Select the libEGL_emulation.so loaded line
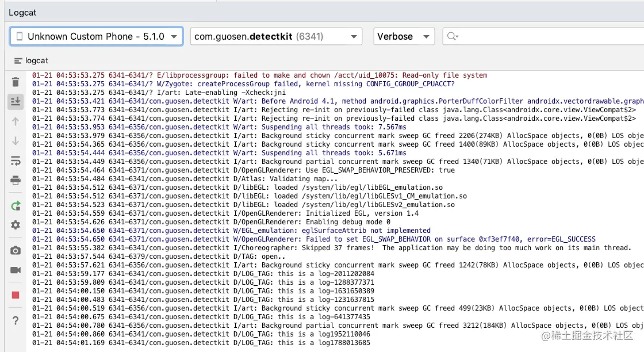 coord(237,188)
